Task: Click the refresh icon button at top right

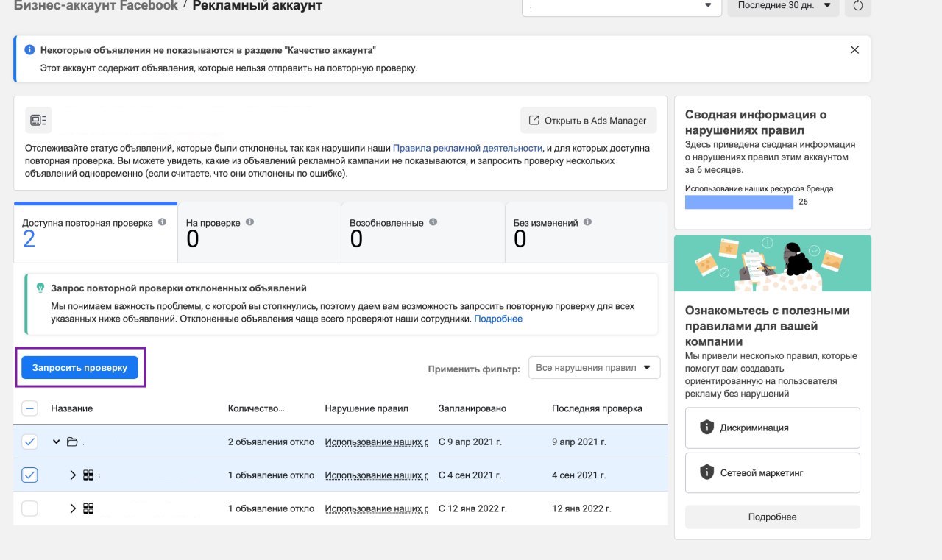Action: (858, 6)
